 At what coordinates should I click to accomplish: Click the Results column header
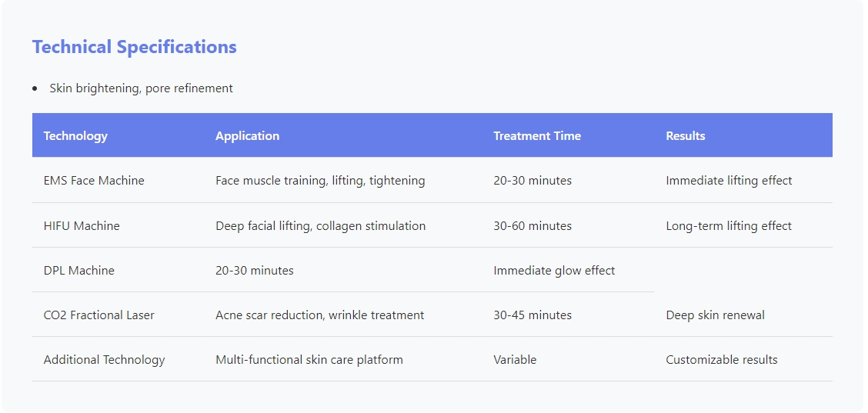pos(685,136)
